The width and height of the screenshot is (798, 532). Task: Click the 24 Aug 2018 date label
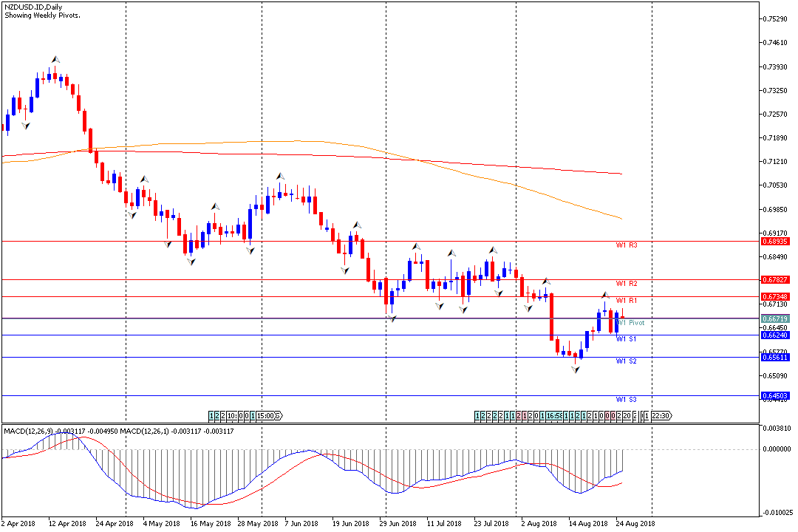(635, 523)
